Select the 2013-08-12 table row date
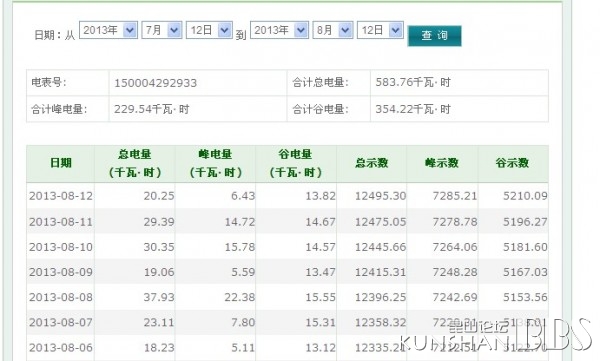The height and width of the screenshot is (361, 600). point(61,196)
